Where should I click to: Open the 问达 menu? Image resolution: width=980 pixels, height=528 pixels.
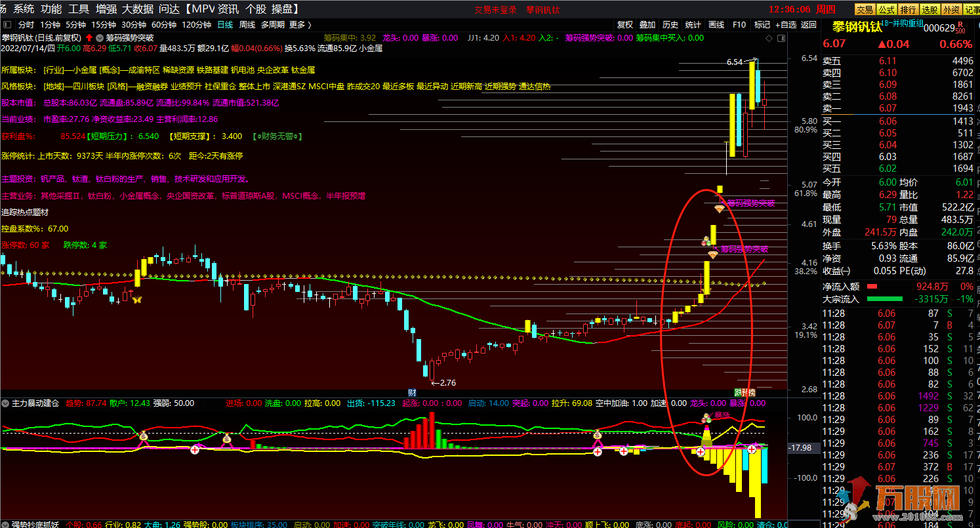[170, 9]
